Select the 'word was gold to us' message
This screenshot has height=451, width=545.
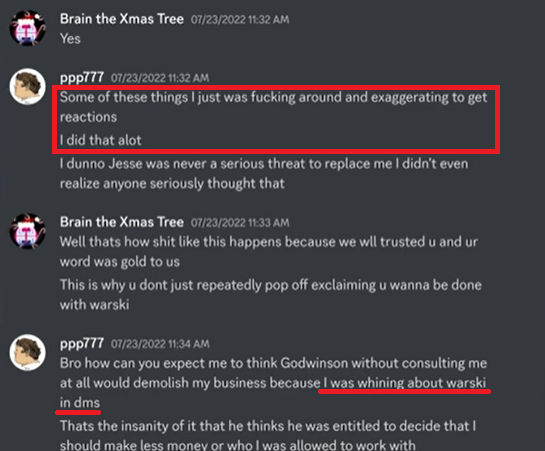click(269, 252)
